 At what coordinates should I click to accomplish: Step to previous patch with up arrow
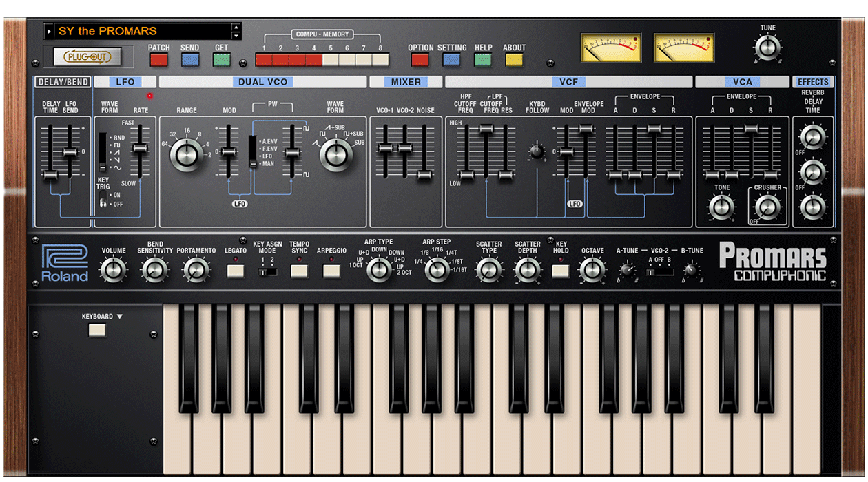pyautogui.click(x=237, y=28)
